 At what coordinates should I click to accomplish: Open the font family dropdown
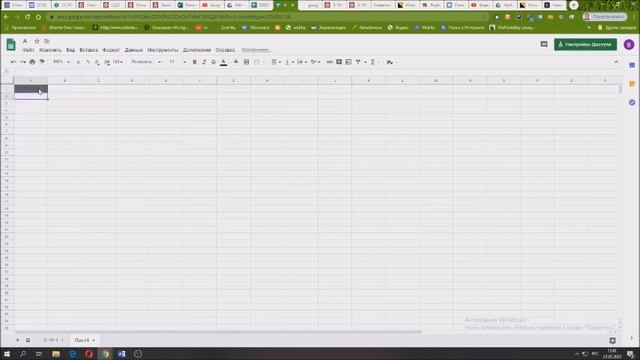pos(146,62)
